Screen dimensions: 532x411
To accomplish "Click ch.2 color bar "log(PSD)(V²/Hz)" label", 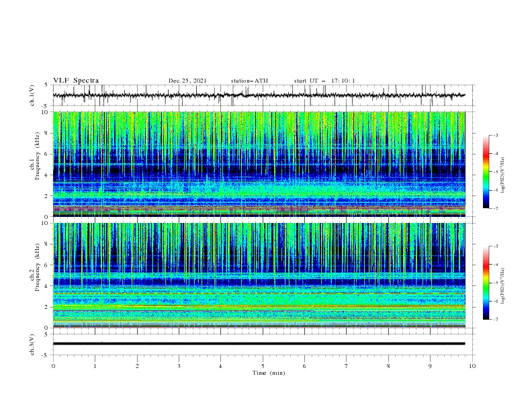I will pyautogui.click(x=502, y=285).
